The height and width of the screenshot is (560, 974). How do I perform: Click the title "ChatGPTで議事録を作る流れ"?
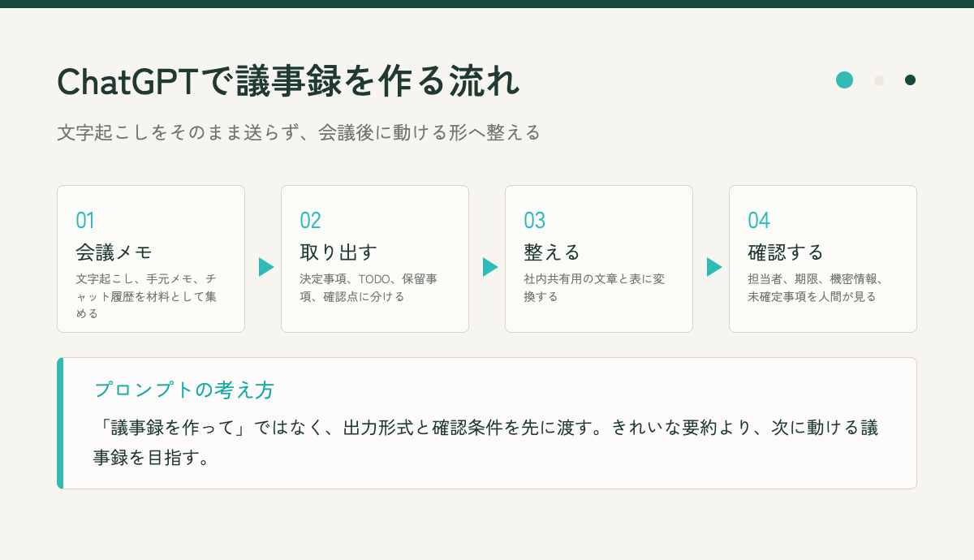point(288,82)
